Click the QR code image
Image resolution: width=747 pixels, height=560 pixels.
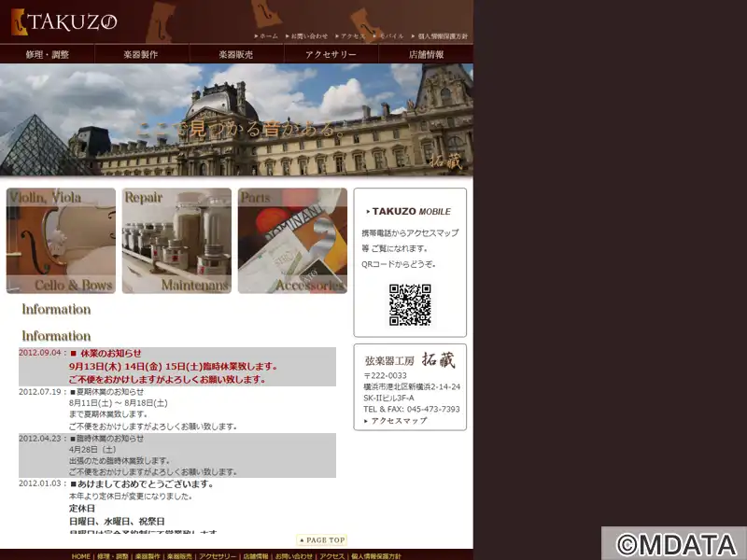click(410, 305)
